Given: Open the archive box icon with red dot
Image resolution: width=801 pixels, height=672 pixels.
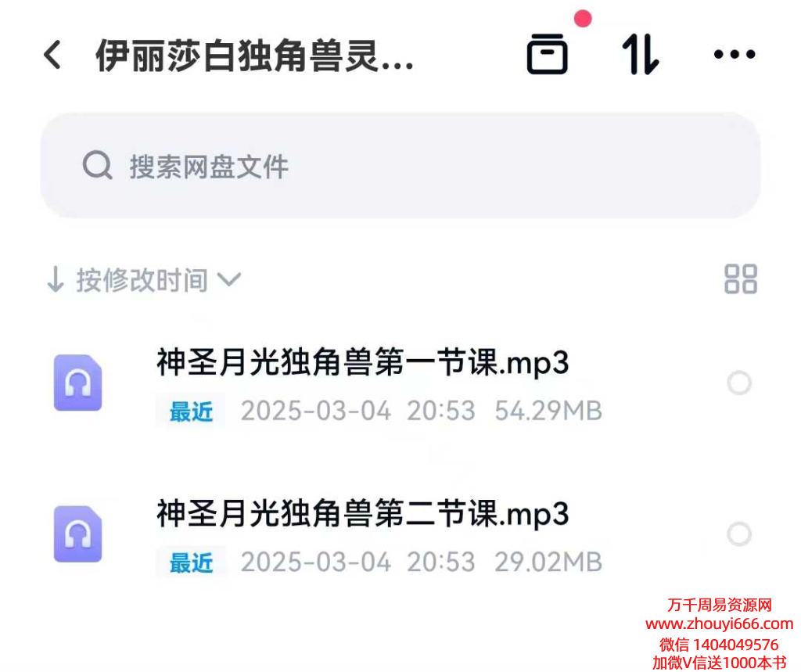Looking at the screenshot, I should tap(548, 54).
